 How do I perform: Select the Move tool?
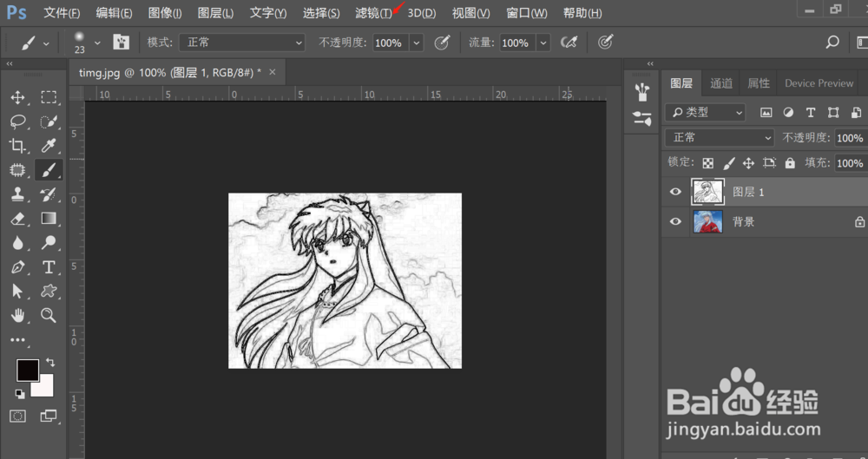(x=17, y=97)
